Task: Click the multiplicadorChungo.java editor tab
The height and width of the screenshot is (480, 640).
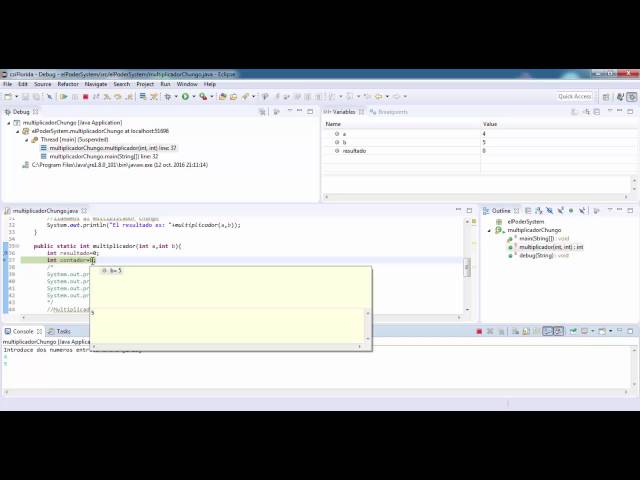Action: 45,211
